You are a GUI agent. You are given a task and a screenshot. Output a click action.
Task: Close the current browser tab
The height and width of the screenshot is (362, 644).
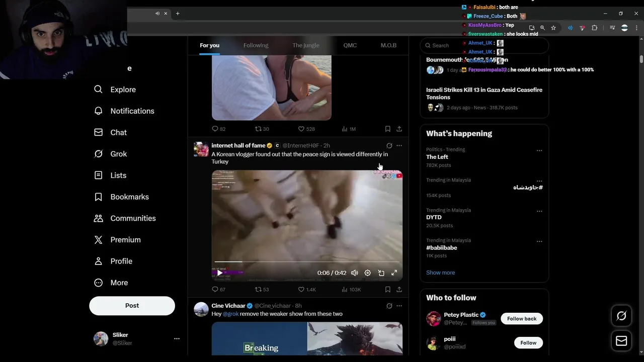[x=166, y=14]
